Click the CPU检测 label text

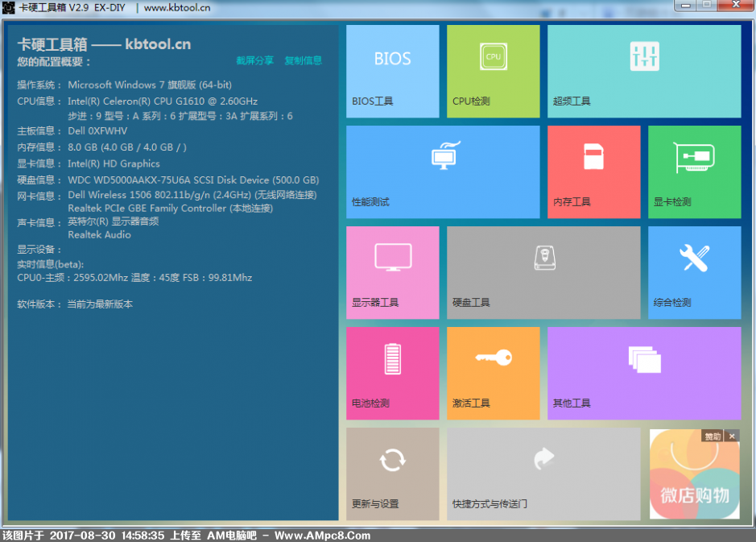tap(471, 101)
